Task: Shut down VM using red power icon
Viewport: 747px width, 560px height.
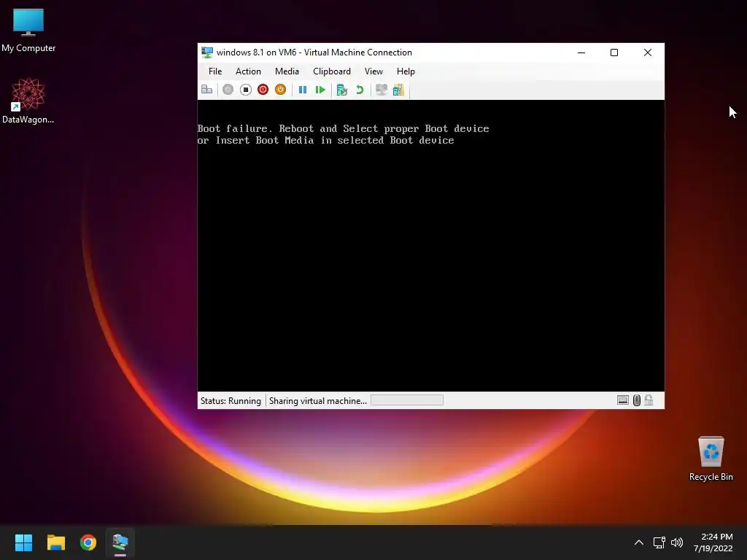Action: pos(263,90)
